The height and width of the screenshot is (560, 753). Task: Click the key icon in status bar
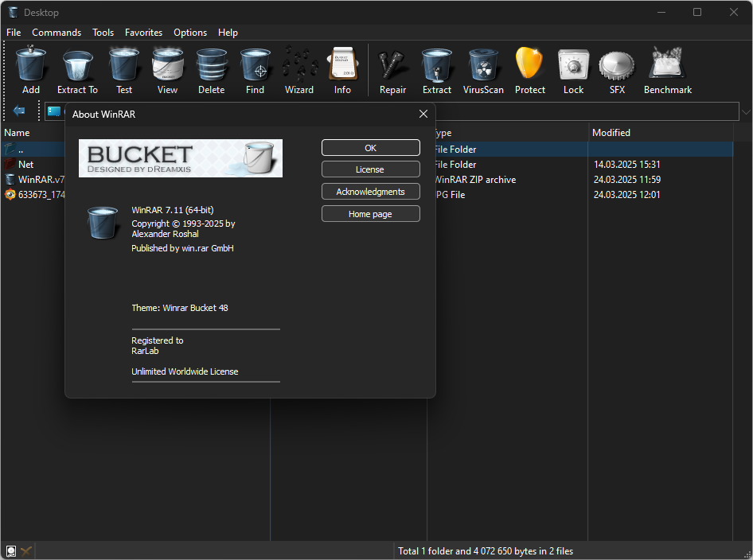(x=26, y=551)
